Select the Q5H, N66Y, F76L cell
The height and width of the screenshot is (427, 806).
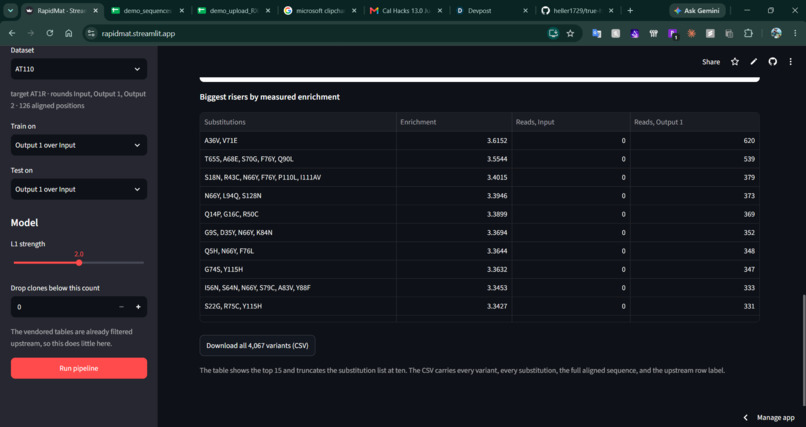(298, 251)
